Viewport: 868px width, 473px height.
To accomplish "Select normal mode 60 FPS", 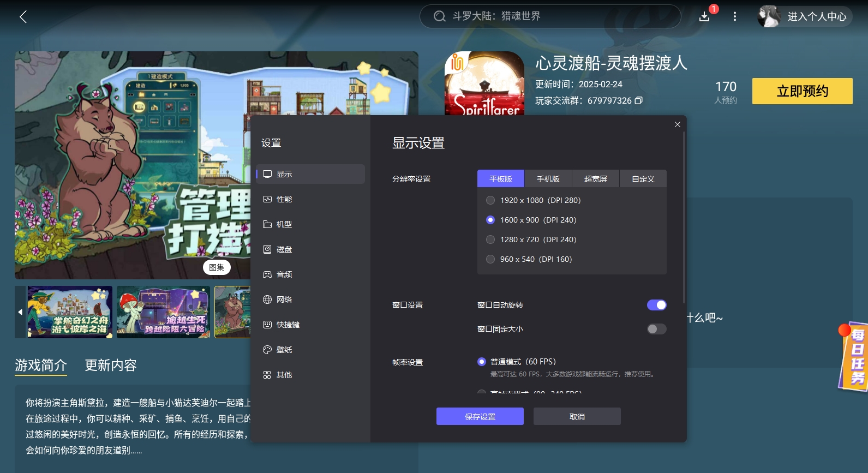I will (x=482, y=362).
